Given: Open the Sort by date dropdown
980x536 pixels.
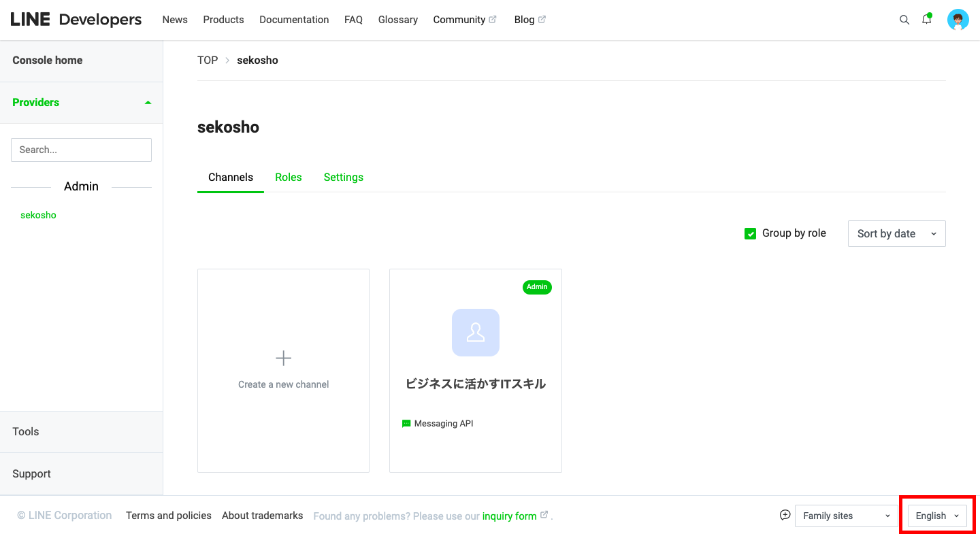Looking at the screenshot, I should click(x=896, y=233).
